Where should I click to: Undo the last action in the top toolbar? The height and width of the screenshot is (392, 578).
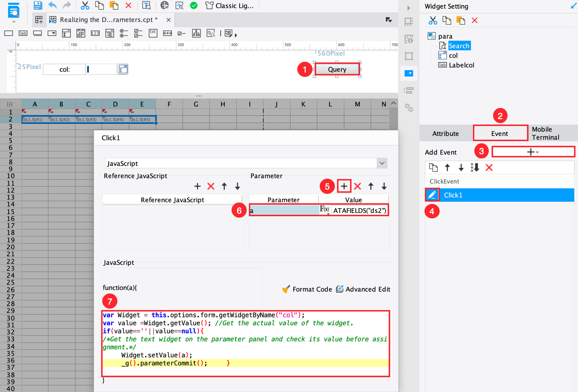[x=53, y=5]
